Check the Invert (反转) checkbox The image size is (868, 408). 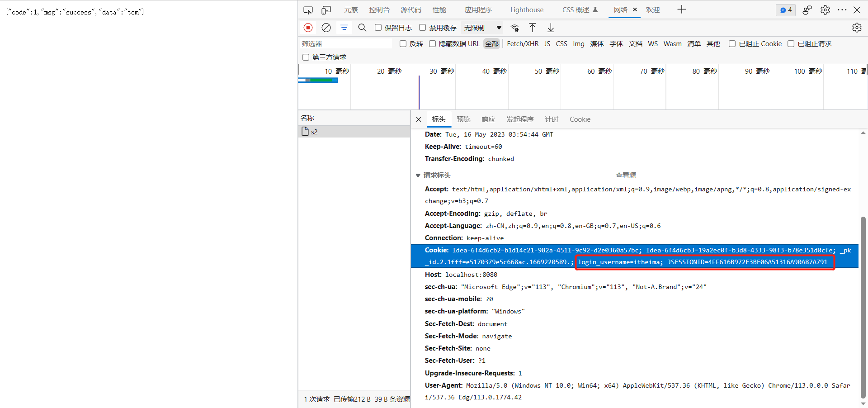pos(403,44)
